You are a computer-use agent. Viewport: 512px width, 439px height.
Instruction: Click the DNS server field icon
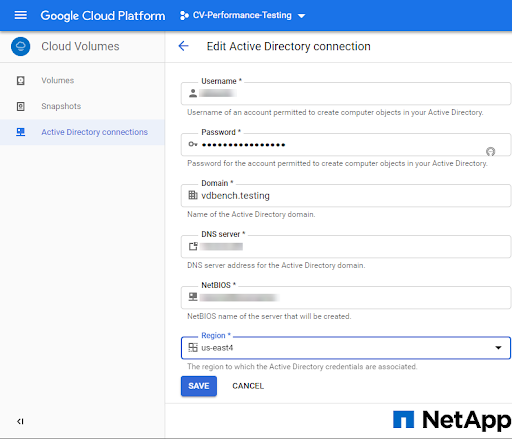[x=193, y=246]
